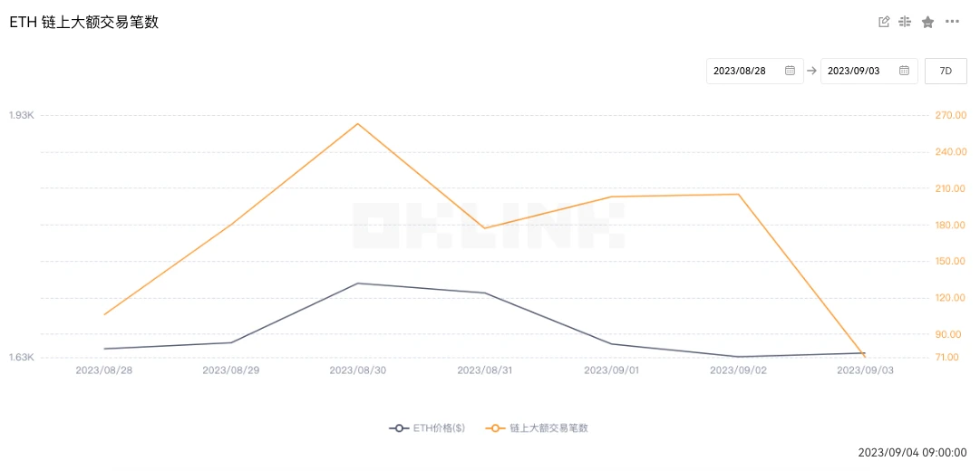Click calendar icon in the 2023/08/28 field
Viewport: 980px width, 471px height.
tap(790, 71)
